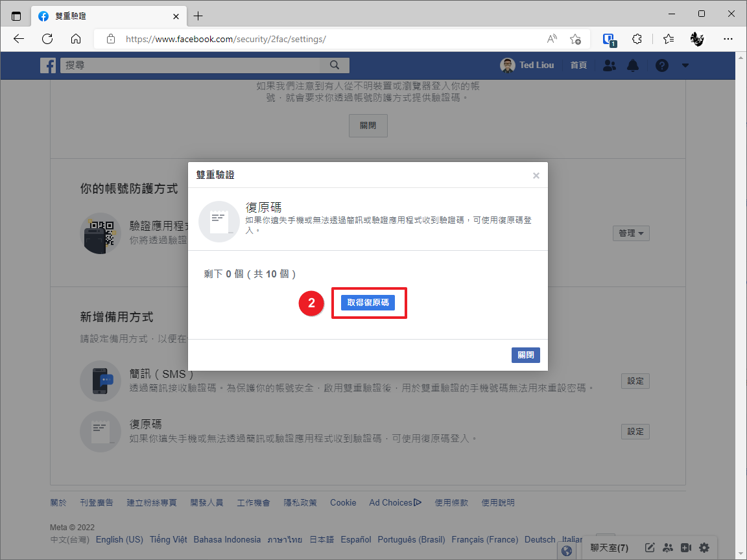This screenshot has height=560, width=747.
Task: Switch language to 日本語
Action: (322, 539)
